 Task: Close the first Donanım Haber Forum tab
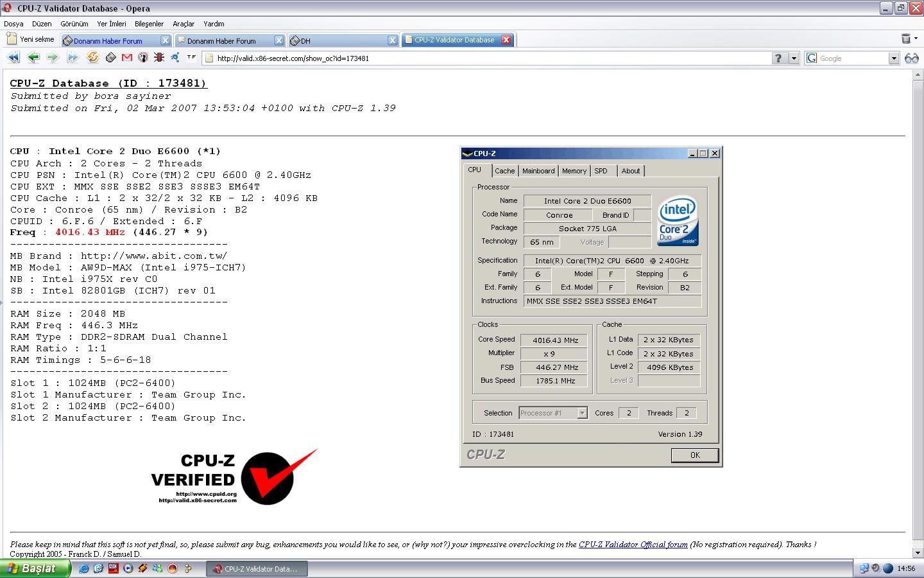(x=165, y=40)
